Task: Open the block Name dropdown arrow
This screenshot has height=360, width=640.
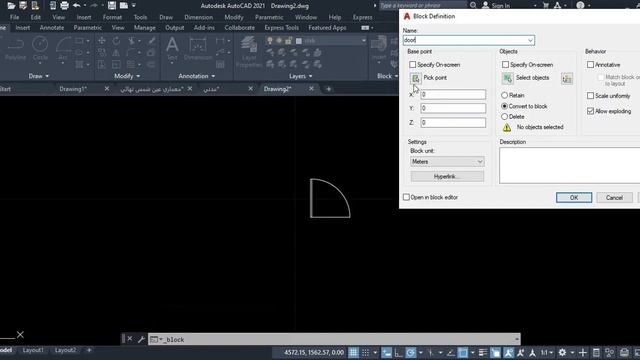Action: (530, 40)
